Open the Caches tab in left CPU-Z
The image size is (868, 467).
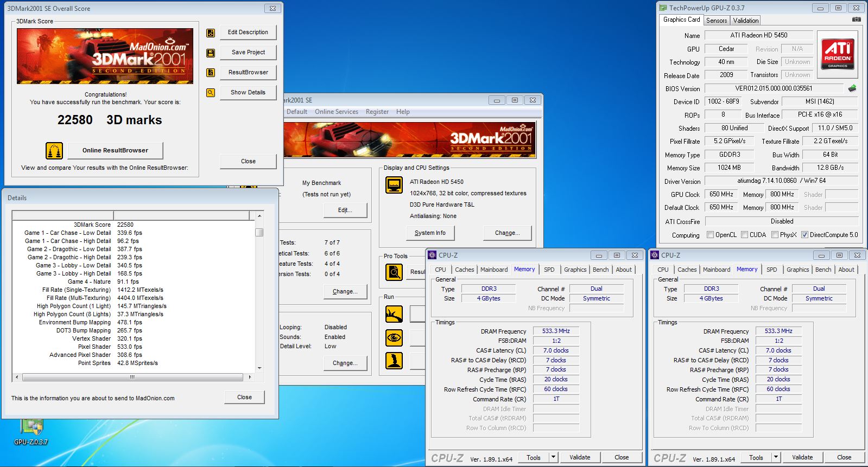pos(465,270)
